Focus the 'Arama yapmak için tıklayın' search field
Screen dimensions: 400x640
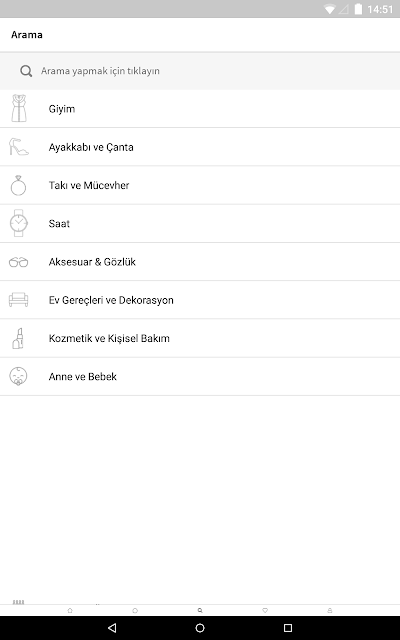[x=200, y=71]
